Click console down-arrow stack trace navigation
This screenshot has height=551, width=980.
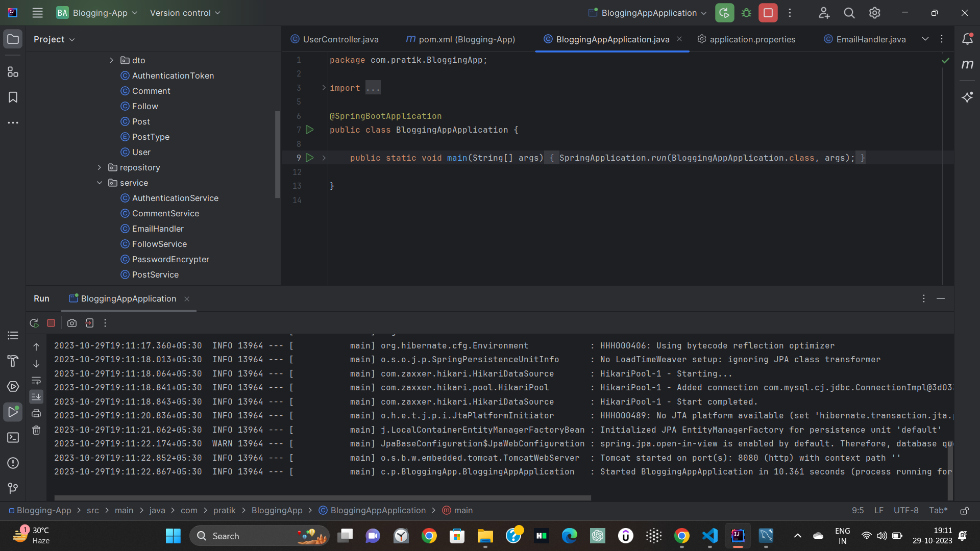click(x=36, y=364)
